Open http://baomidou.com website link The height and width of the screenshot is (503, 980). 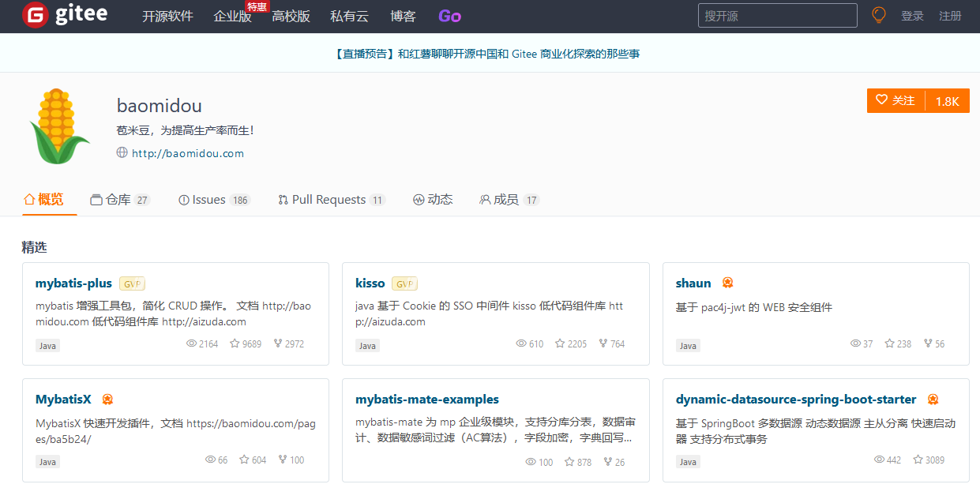tap(188, 153)
